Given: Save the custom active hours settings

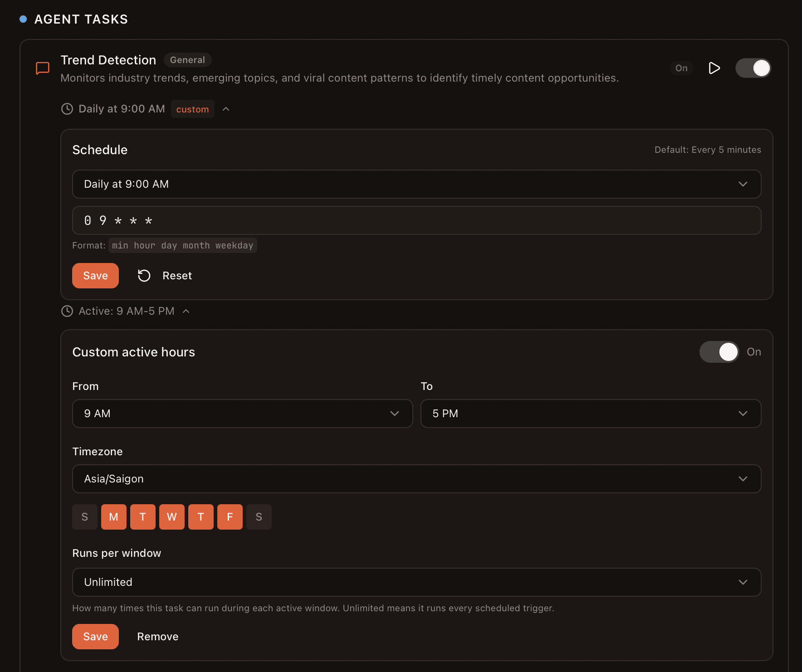Looking at the screenshot, I should [x=95, y=637].
